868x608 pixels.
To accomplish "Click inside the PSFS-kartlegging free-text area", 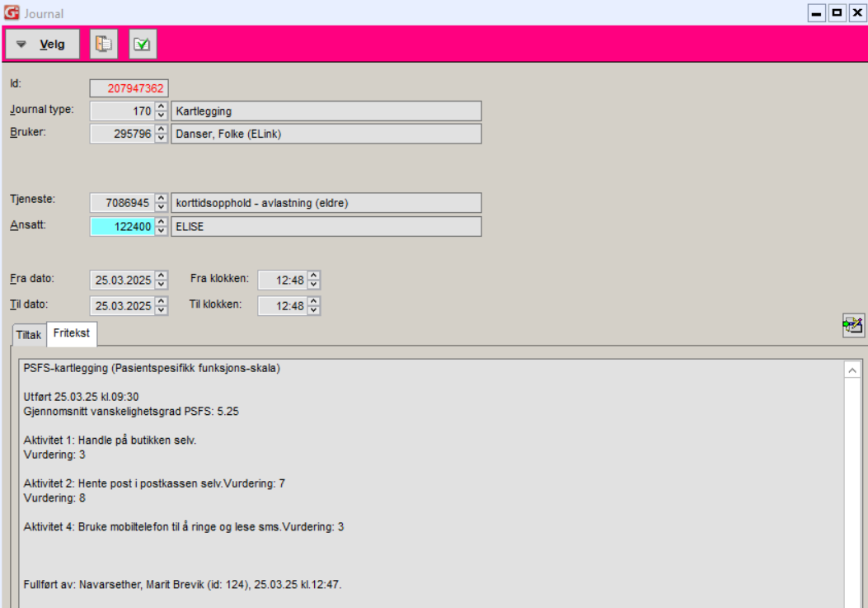I will tap(412, 478).
